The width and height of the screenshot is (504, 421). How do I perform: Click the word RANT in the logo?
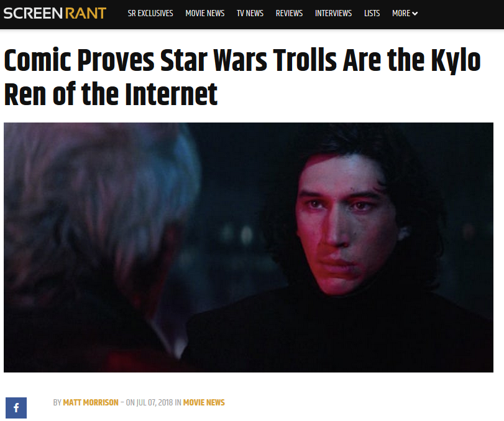pyautogui.click(x=86, y=13)
